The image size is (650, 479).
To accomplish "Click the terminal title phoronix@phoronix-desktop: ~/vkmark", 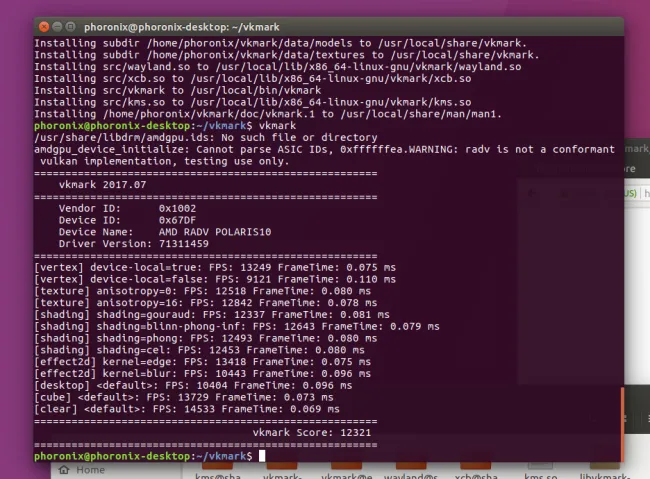I will pos(182,27).
